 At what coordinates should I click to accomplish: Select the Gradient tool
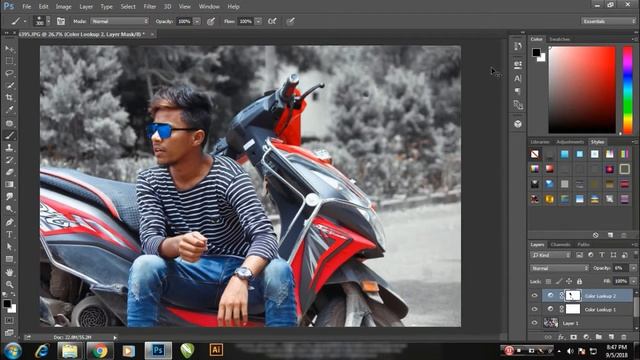pyautogui.click(x=9, y=184)
